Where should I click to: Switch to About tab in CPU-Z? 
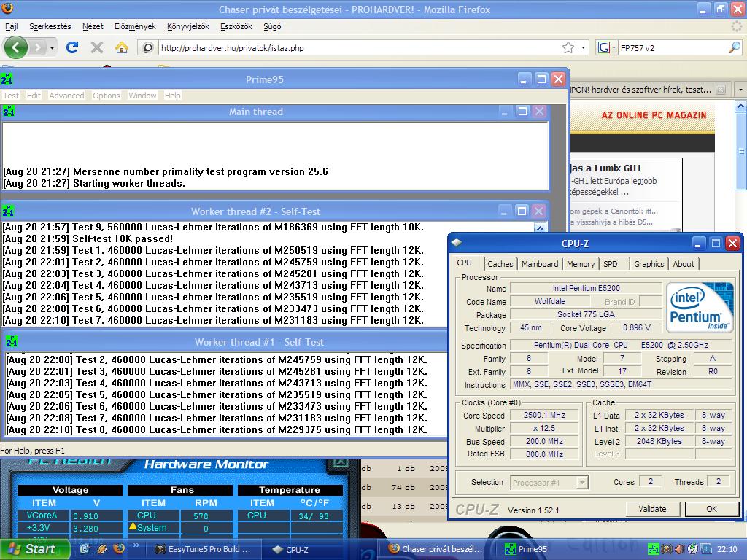point(683,264)
